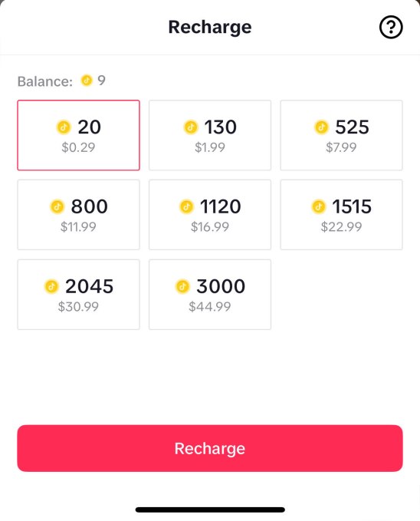Tap the balance amount 9

point(101,80)
